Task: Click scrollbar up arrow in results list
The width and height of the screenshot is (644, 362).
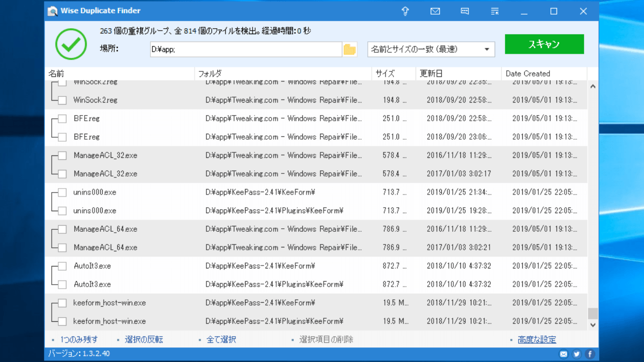Action: 593,86
